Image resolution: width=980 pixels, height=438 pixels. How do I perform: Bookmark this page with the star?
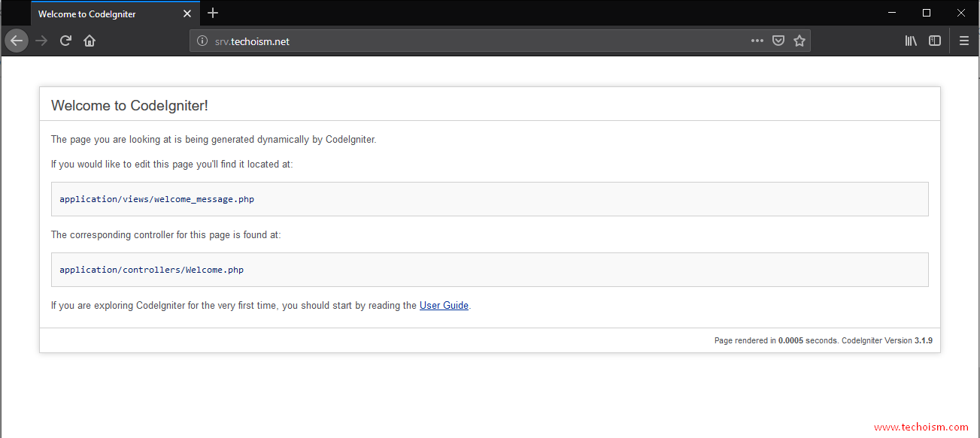tap(799, 41)
